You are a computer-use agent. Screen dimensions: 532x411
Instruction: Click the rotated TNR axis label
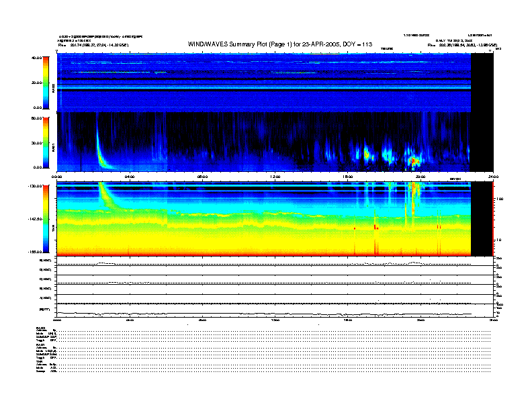point(53,230)
